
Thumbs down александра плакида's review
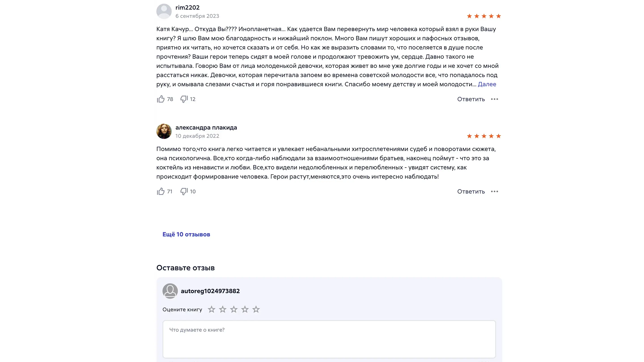point(184,191)
